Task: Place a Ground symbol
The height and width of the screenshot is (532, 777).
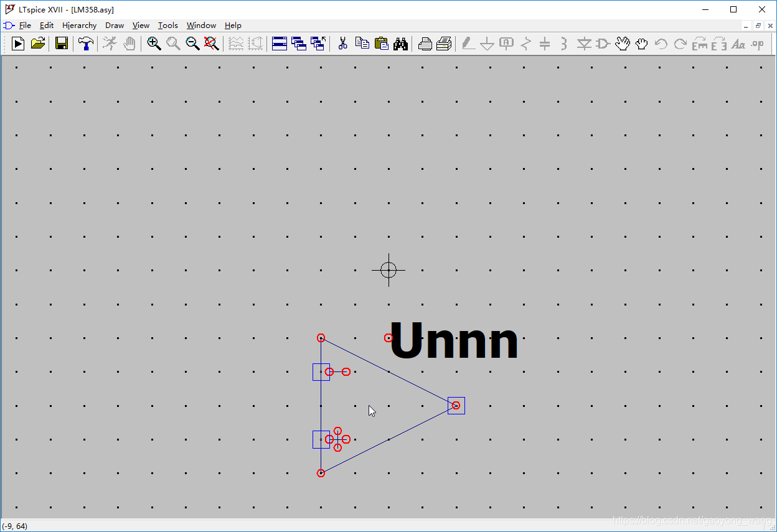Action: (x=487, y=44)
